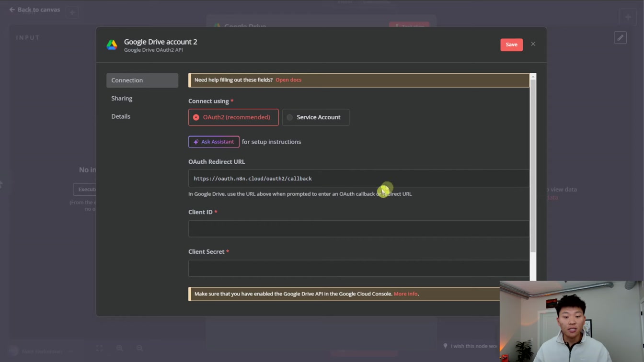Image resolution: width=644 pixels, height=362 pixels.
Task: Click the 'OAuth Redirect URL' label
Action: [x=217, y=162]
